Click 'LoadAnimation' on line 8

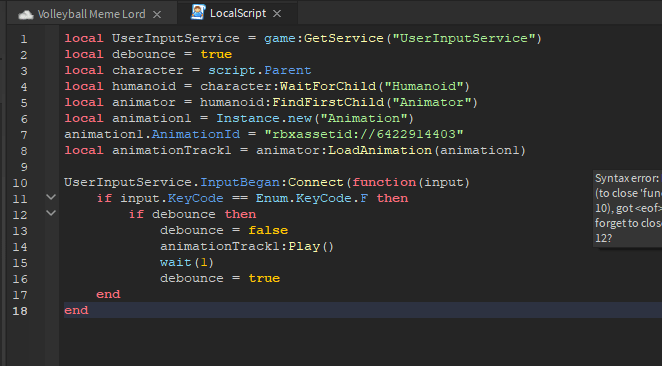(380, 150)
